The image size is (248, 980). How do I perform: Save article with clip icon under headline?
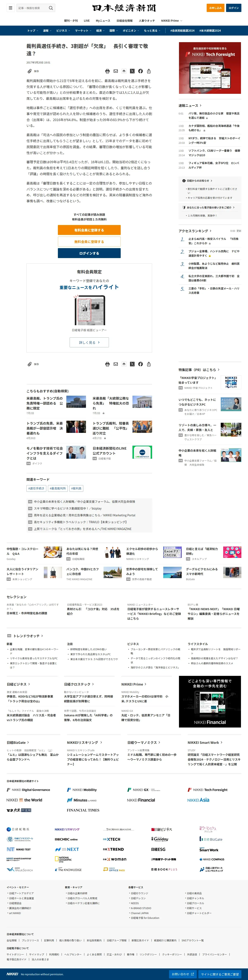point(29,71)
